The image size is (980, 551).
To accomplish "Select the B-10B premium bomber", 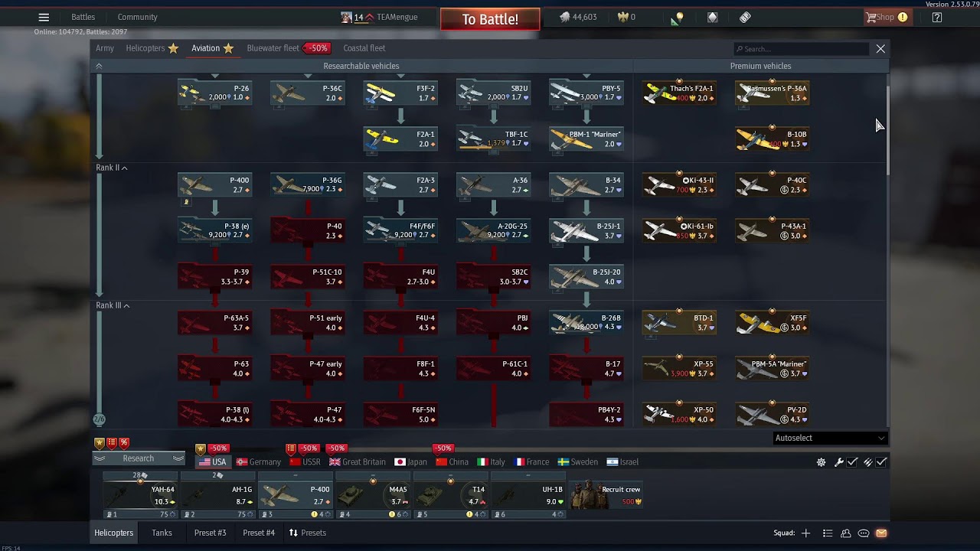I will [x=772, y=139].
